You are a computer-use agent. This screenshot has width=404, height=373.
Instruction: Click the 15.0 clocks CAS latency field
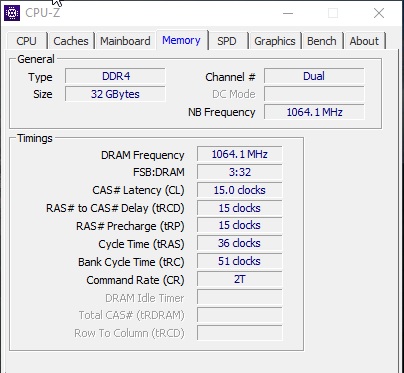point(239,190)
